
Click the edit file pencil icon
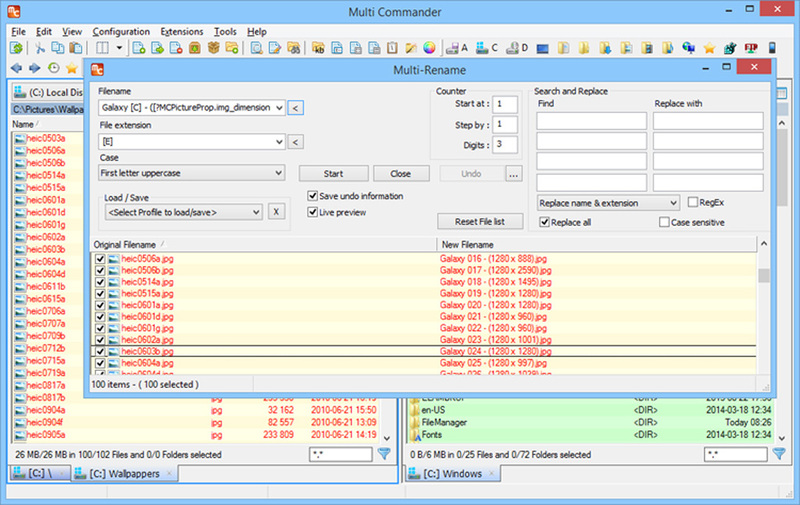pos(275,48)
